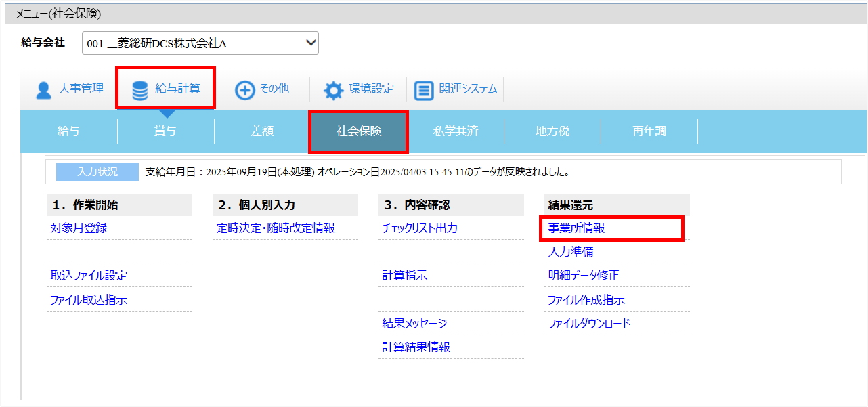
Task: Switch to the 地方税 tab
Action: coord(552,131)
